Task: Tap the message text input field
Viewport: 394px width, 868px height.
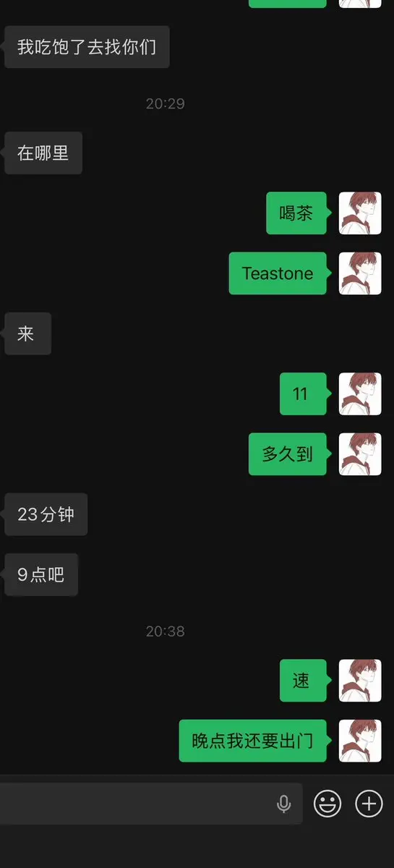Action: click(150, 804)
